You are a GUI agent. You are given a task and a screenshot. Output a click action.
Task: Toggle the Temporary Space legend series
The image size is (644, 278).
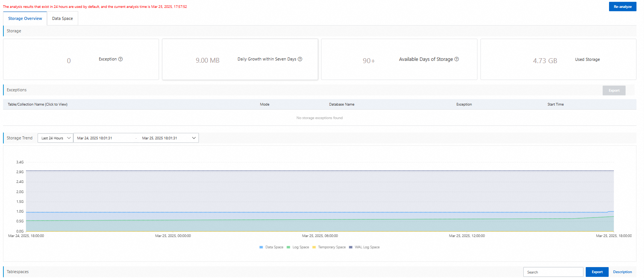329,247
